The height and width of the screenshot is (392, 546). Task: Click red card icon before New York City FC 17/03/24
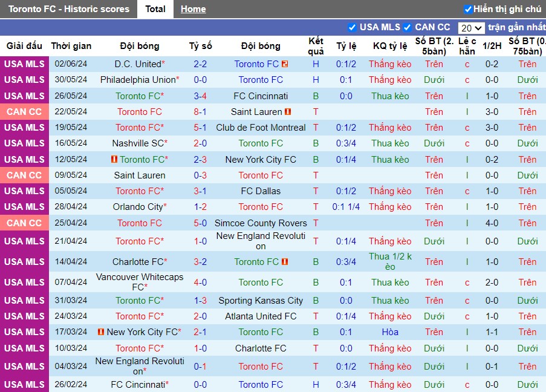(x=101, y=332)
